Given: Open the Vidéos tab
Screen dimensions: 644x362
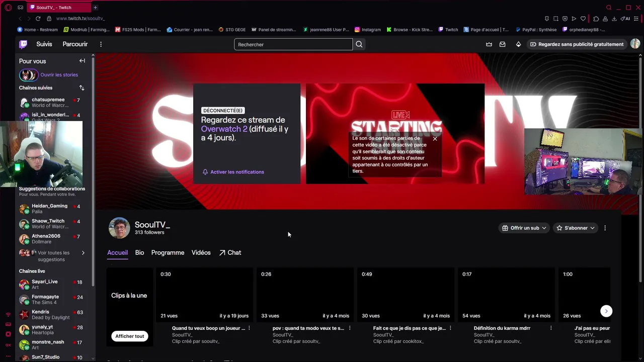Looking at the screenshot, I should coord(201,253).
